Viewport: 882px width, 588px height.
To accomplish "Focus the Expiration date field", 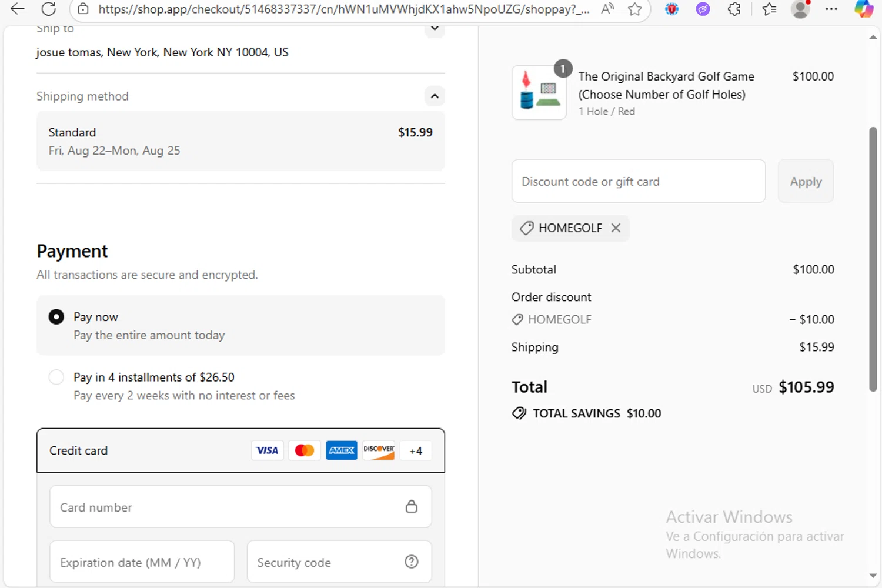I will [142, 562].
